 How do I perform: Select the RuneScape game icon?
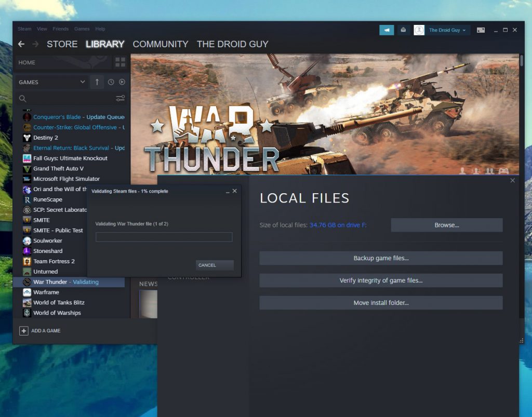27,199
